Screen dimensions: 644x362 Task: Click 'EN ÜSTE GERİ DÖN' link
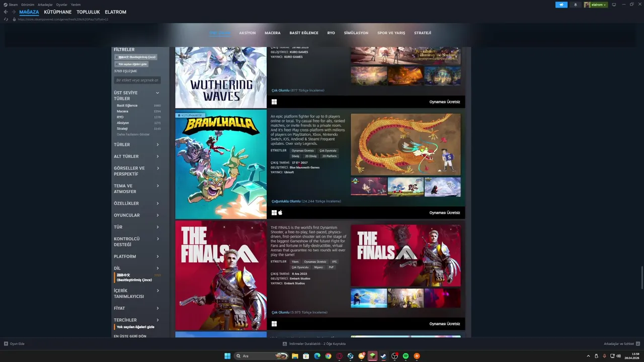[x=130, y=336]
